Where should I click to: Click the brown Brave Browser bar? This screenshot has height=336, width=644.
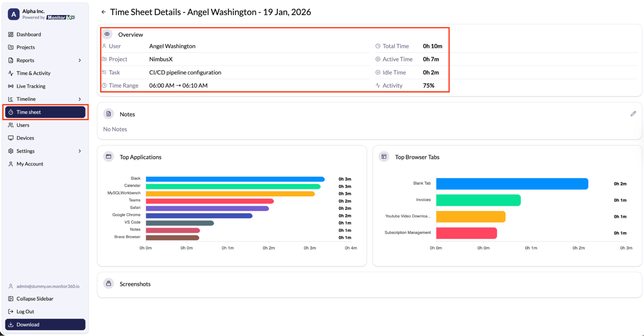173,238
